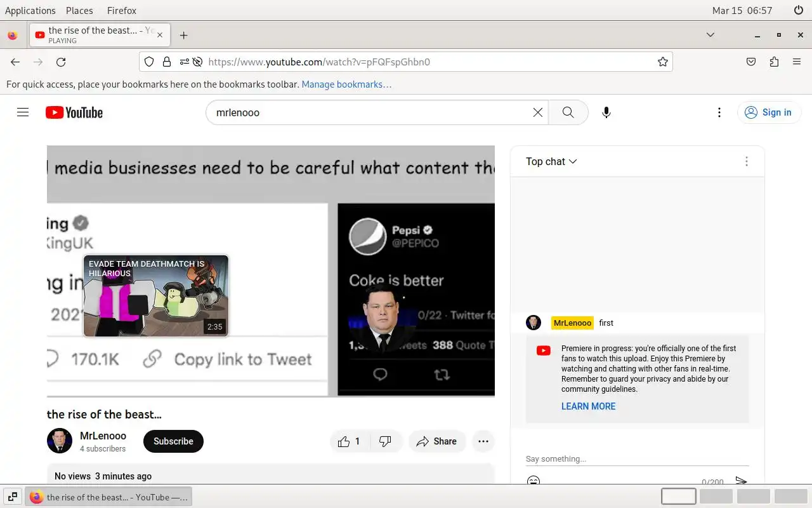Click the clock Mar 15 06:57
Screen dimensions: 812x508
pos(742,10)
